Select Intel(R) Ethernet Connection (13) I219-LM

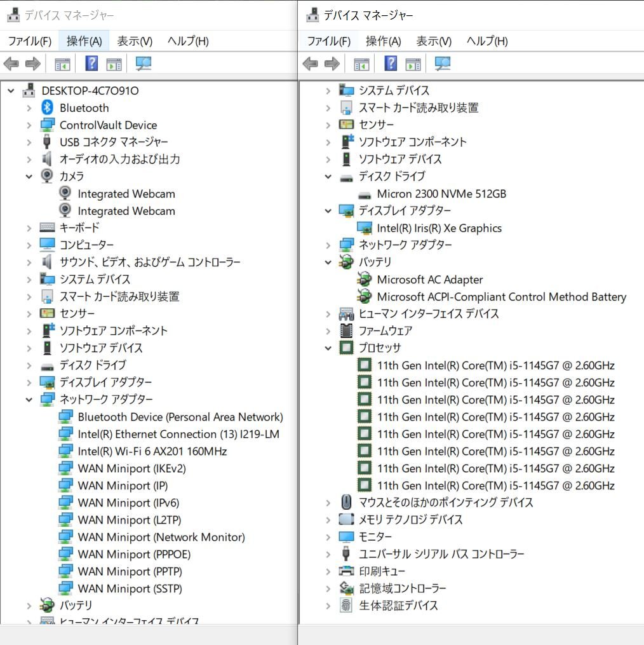(178, 434)
